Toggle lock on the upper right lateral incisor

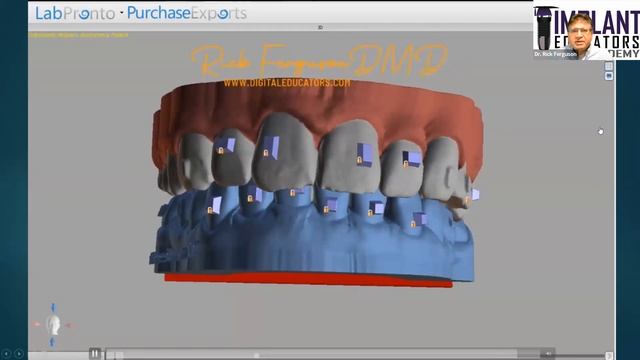click(x=406, y=164)
